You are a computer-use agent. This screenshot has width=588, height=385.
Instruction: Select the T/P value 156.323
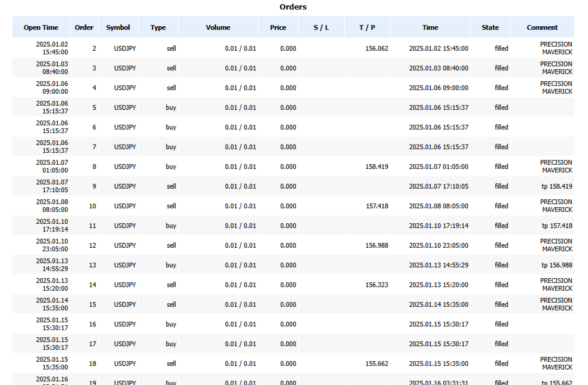376,285
